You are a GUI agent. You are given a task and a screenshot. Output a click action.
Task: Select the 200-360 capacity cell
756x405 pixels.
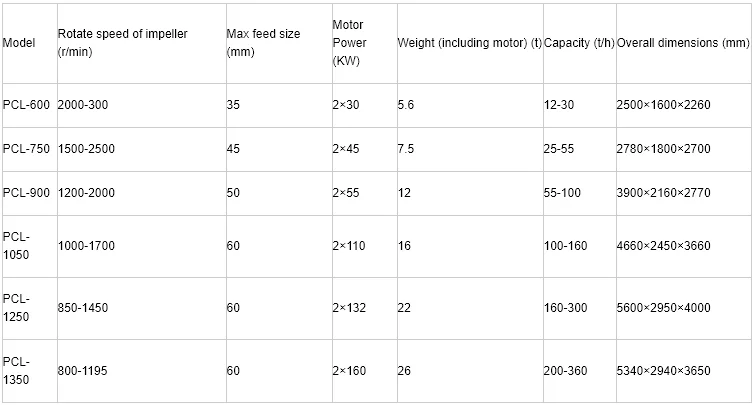[580, 371]
